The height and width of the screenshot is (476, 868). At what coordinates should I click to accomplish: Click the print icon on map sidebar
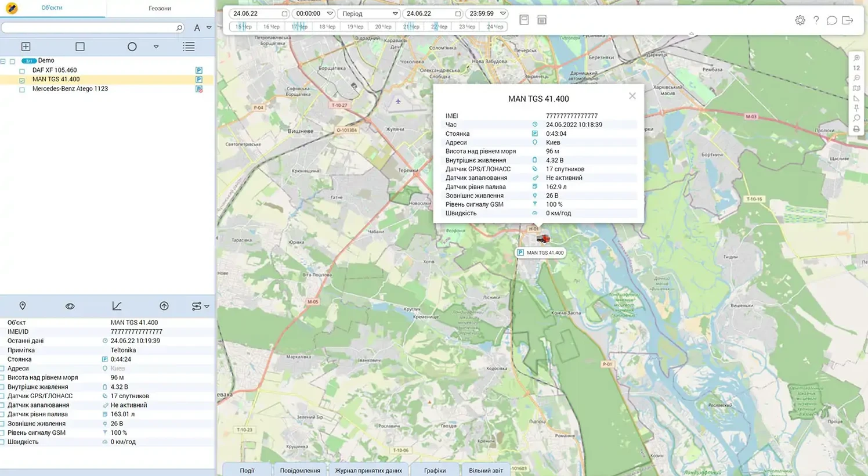click(857, 129)
